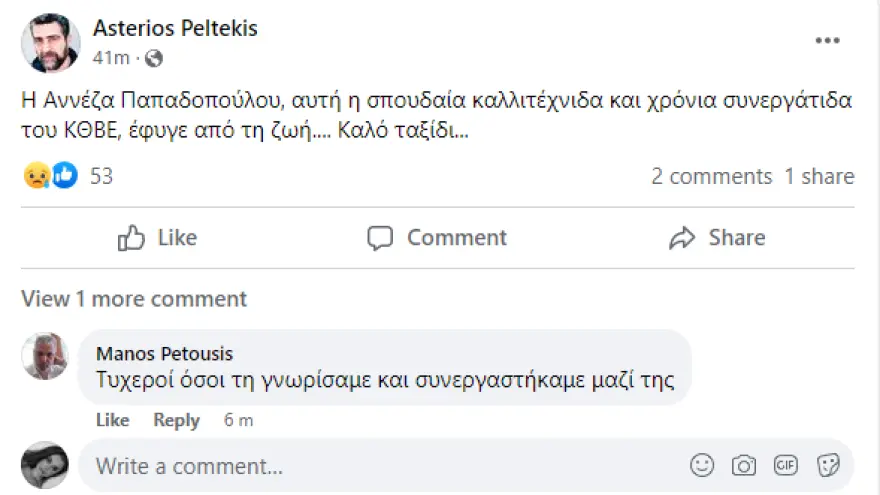Click the sad reaction emoji icon
880x495 pixels.
tap(35, 176)
